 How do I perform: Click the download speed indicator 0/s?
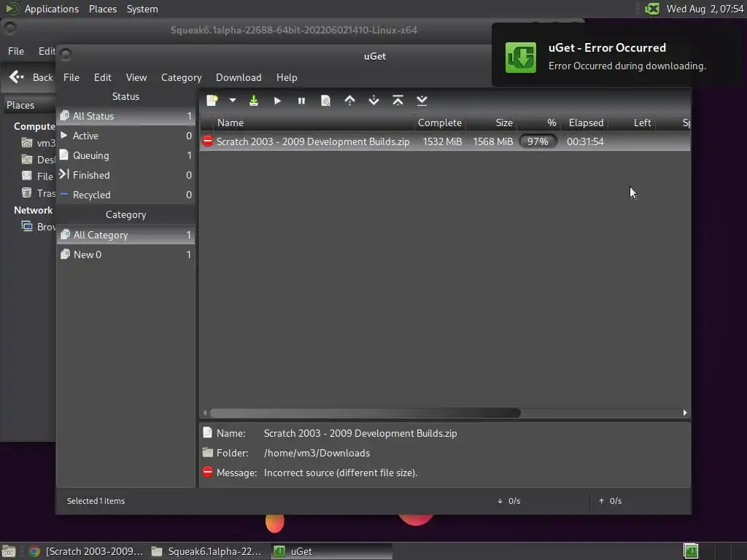509,501
